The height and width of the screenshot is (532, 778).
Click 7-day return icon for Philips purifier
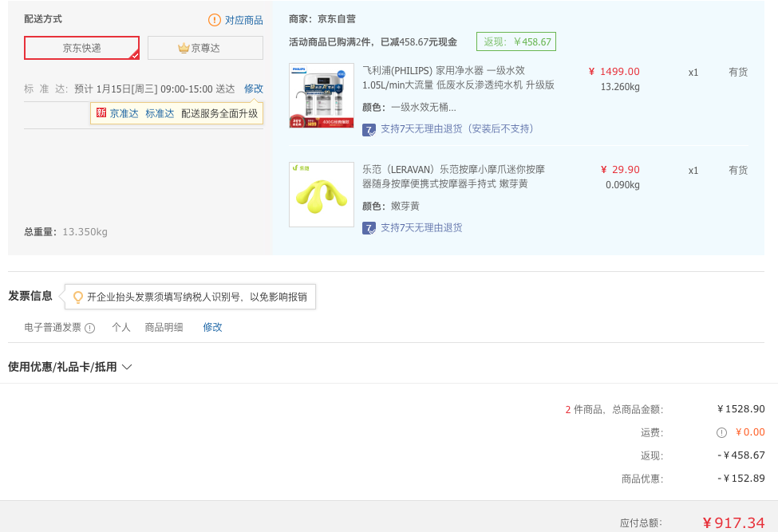coord(369,130)
